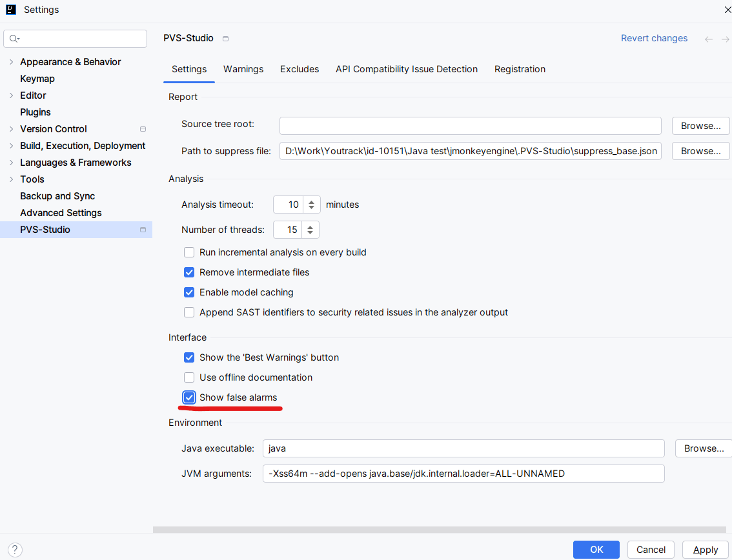This screenshot has height=560, width=732.
Task: Disable Show false alarms checkbox
Action: click(x=189, y=397)
